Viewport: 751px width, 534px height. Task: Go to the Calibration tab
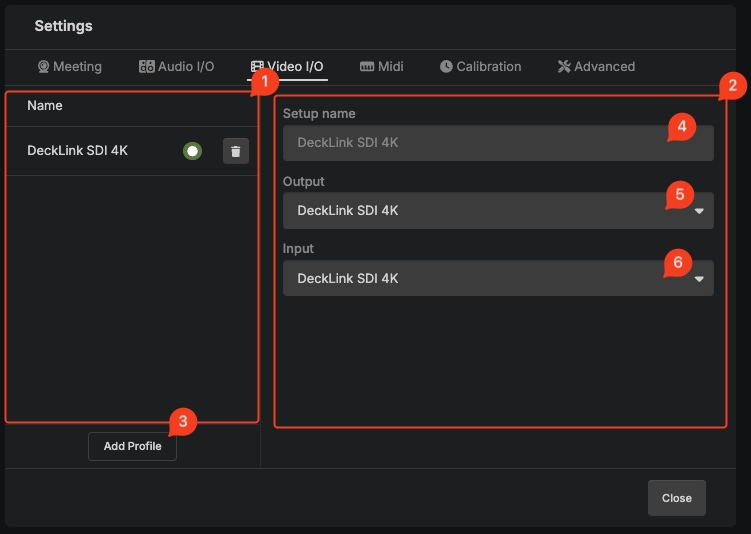(x=480, y=67)
